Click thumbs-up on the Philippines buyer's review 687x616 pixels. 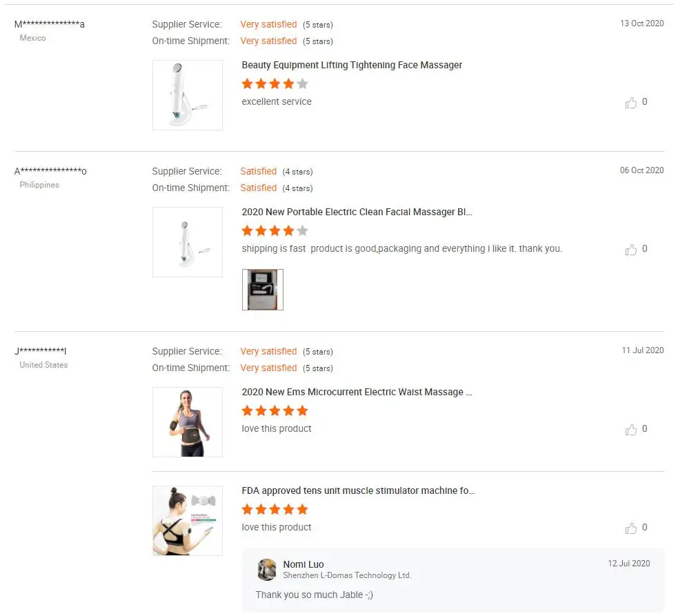[x=630, y=250]
